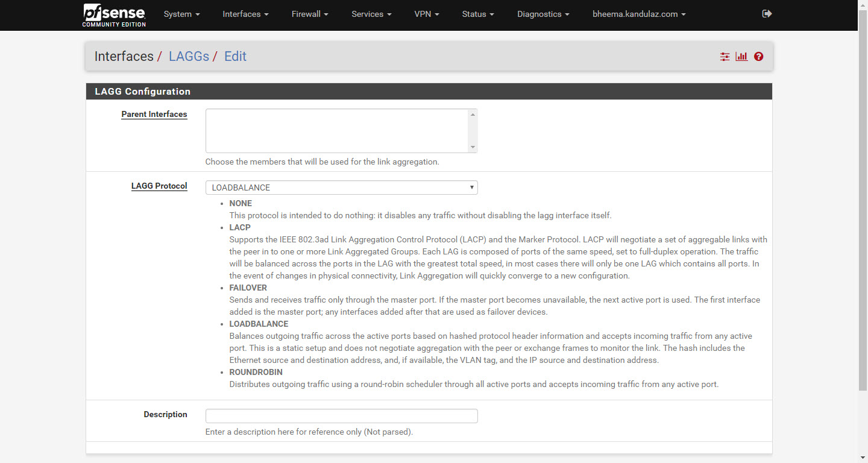Open the VPN menu
Viewport: 868px width, 463px height.
[427, 14]
